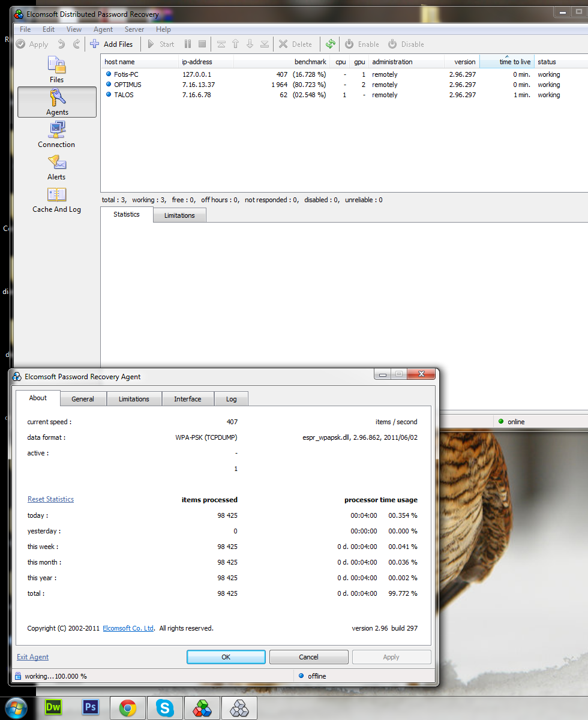Open the File menu
Viewport: 588px width, 720px height.
[25, 29]
